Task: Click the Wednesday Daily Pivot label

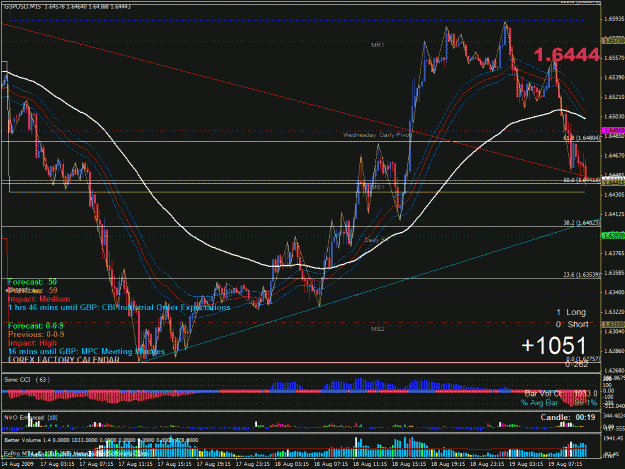Action: (377, 135)
